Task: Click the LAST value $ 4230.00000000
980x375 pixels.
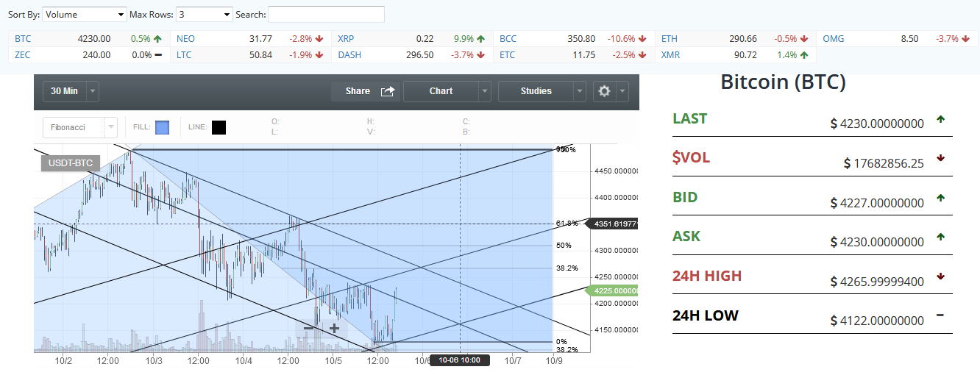Action: 877,124
